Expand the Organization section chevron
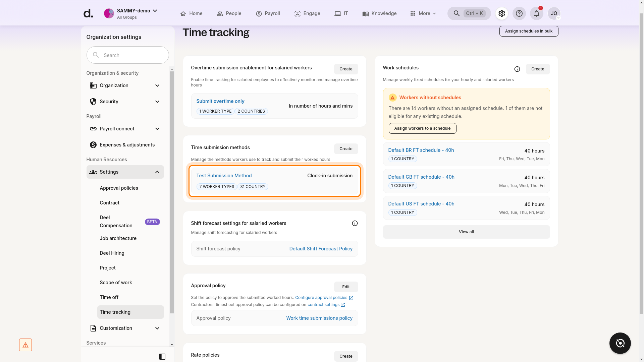Viewport: 644px width, 362px height. click(157, 85)
